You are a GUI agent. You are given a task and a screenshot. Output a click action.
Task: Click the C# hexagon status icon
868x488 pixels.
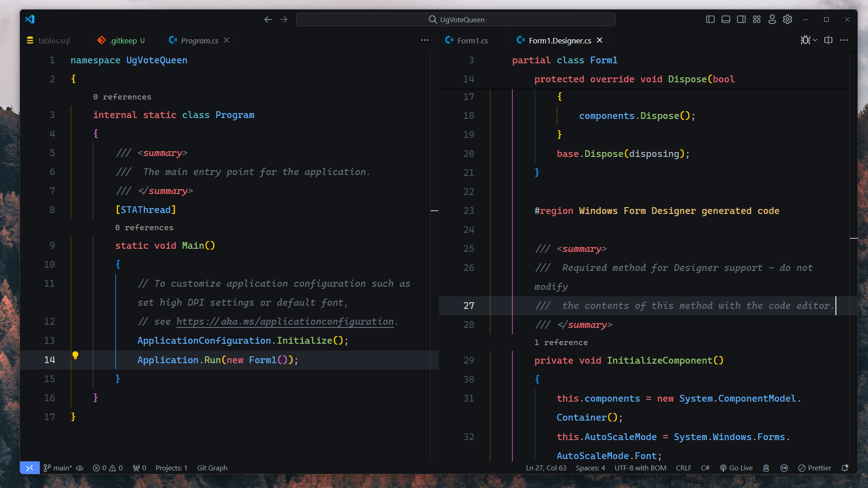pyautogui.click(x=784, y=468)
